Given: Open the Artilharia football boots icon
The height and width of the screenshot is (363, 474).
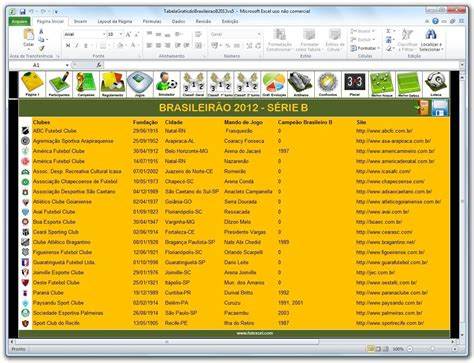Looking at the screenshot, I should point(301,84).
